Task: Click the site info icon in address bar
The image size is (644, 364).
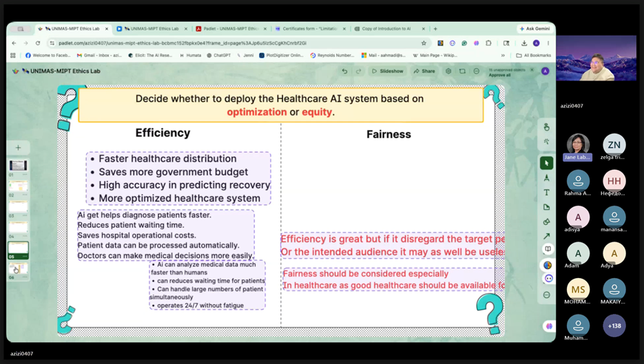Action: pyautogui.click(x=52, y=43)
